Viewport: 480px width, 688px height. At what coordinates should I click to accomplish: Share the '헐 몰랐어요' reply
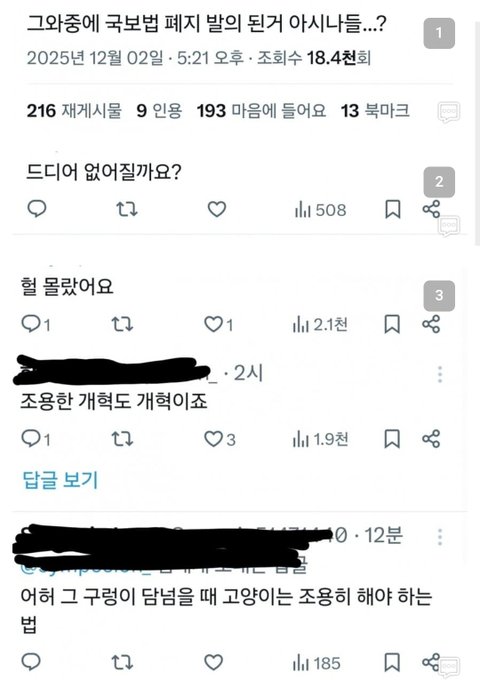[431, 324]
